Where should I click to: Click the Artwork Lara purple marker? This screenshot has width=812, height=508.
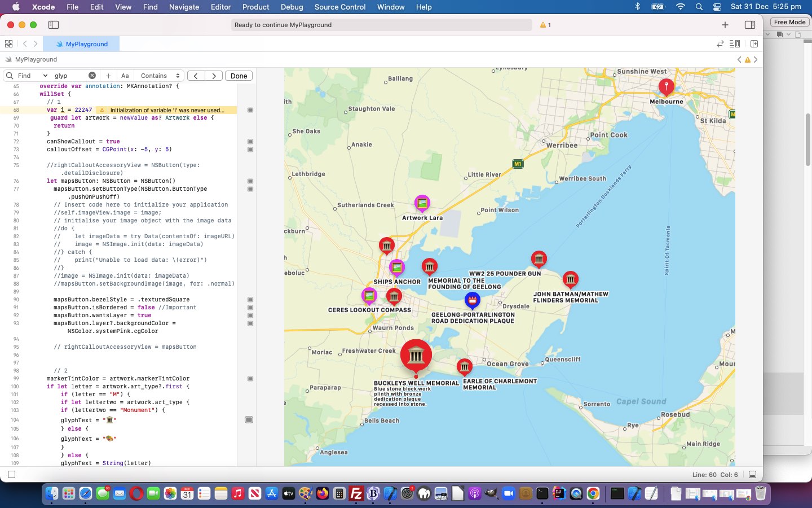[x=422, y=203]
